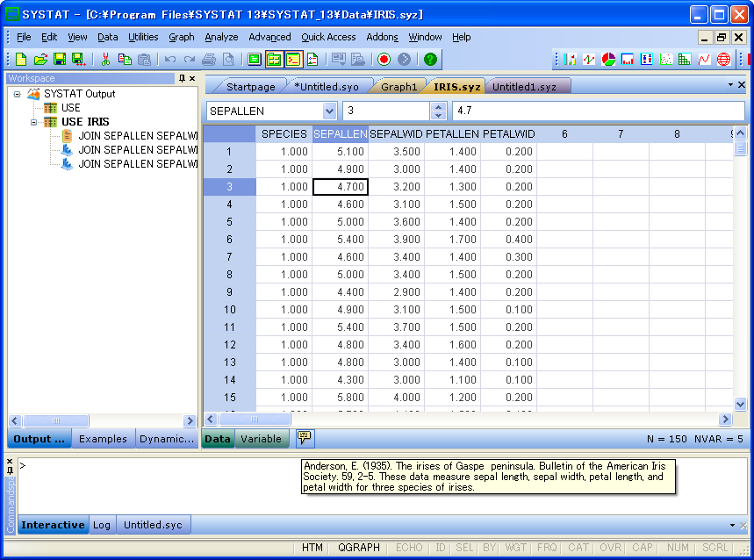Open the Log commandspace tab

click(x=102, y=525)
